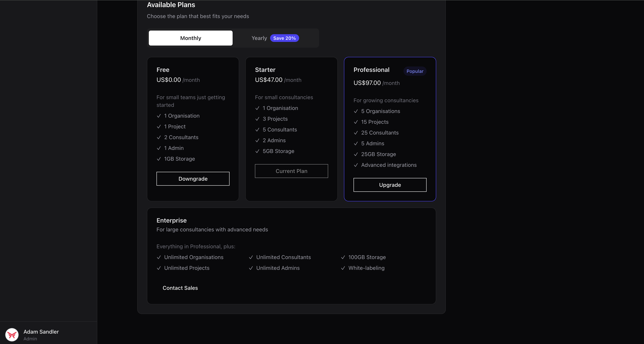The width and height of the screenshot is (644, 344).
Task: Click the checkmark beside Unlimited Organisations
Action: click(159, 257)
